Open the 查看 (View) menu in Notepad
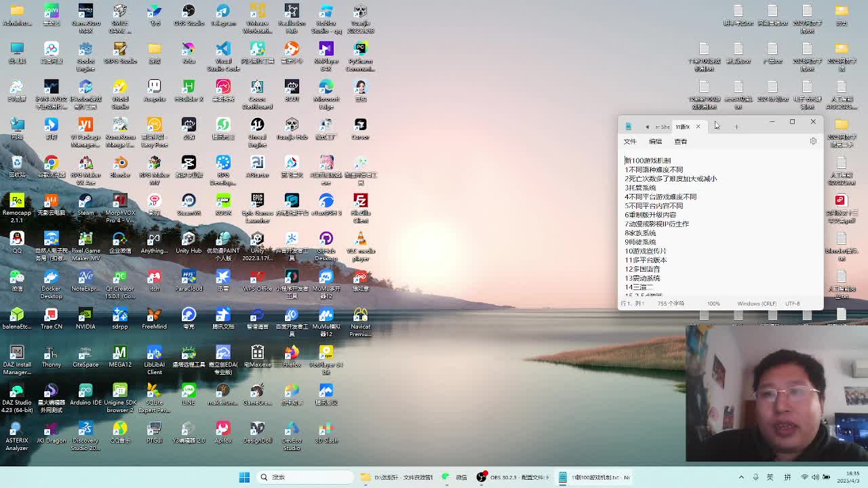 click(x=680, y=142)
